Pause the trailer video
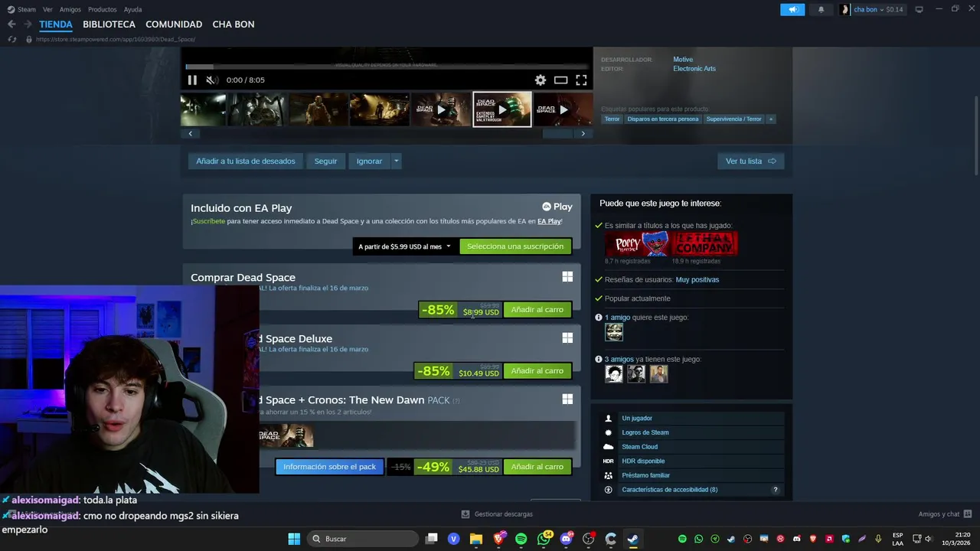 point(192,80)
